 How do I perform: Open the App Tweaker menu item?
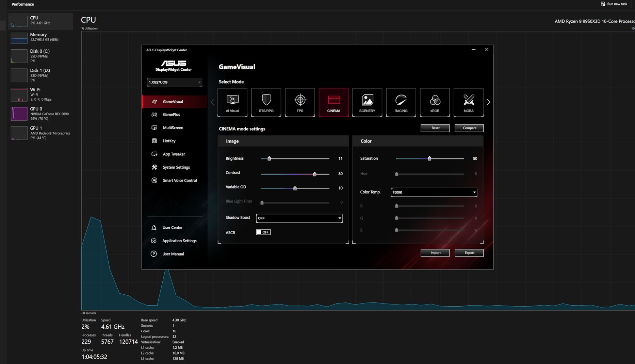[x=175, y=154]
